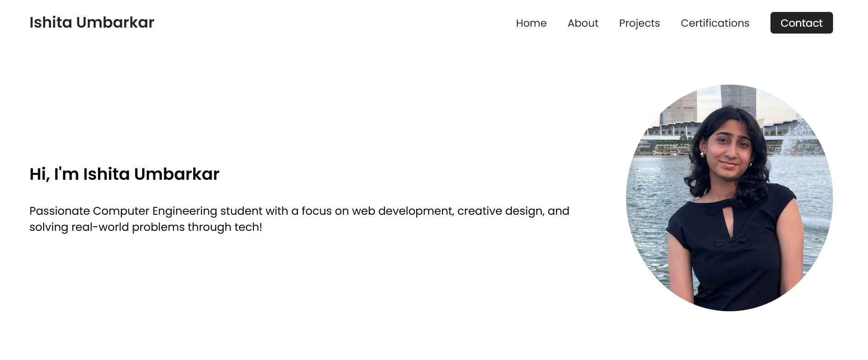Open the About section link
Screen dimensions: 868x360
(583, 23)
